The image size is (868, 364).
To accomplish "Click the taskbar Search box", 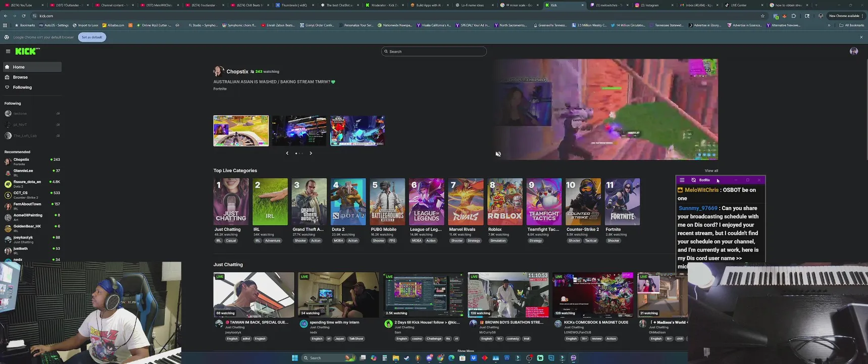I will pyautogui.click(x=328, y=358).
